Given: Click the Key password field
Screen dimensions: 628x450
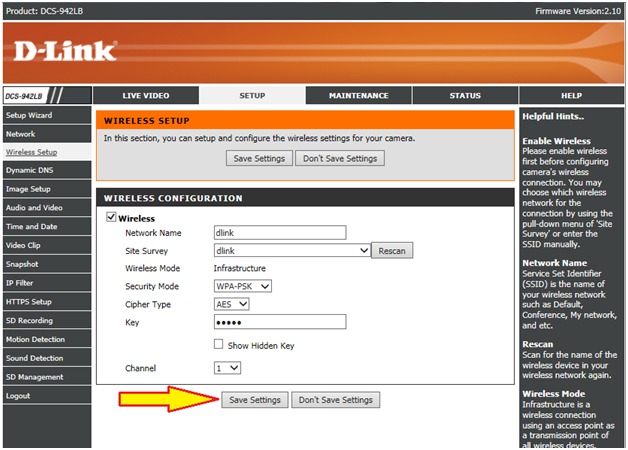Looking at the screenshot, I should [x=279, y=322].
